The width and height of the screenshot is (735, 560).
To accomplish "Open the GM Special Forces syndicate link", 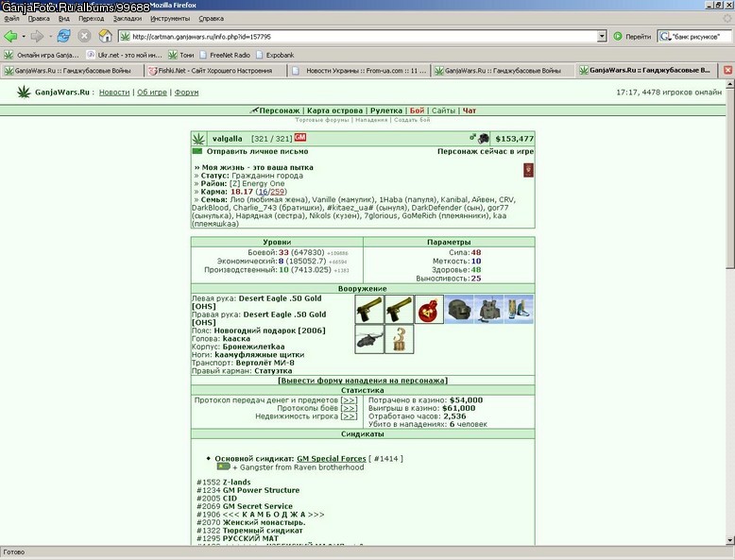I will 332,459.
